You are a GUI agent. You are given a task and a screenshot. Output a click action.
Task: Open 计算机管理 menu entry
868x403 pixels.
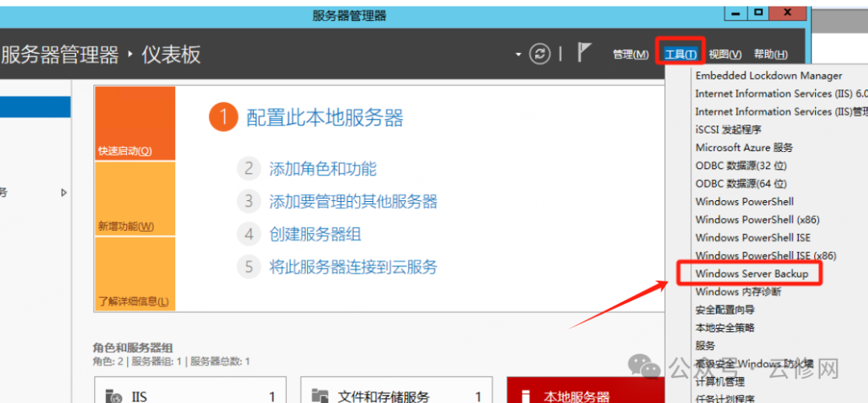[719, 382]
